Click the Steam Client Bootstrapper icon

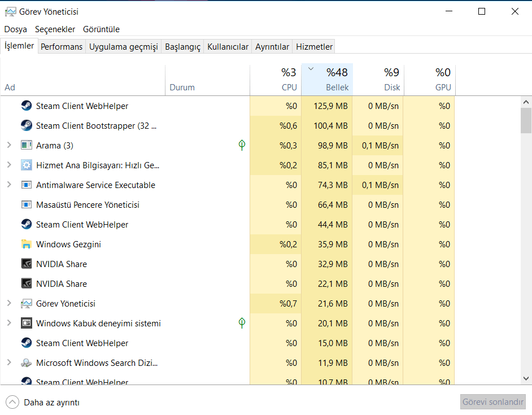click(27, 125)
